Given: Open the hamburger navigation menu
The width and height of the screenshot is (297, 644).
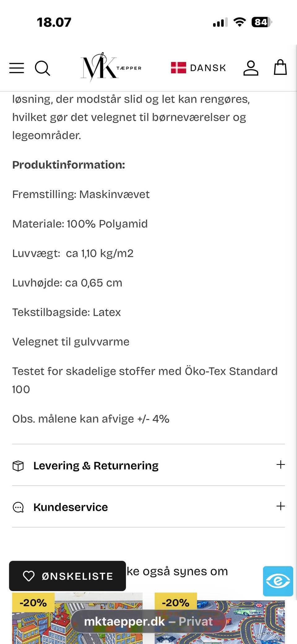Looking at the screenshot, I should pyautogui.click(x=17, y=68).
